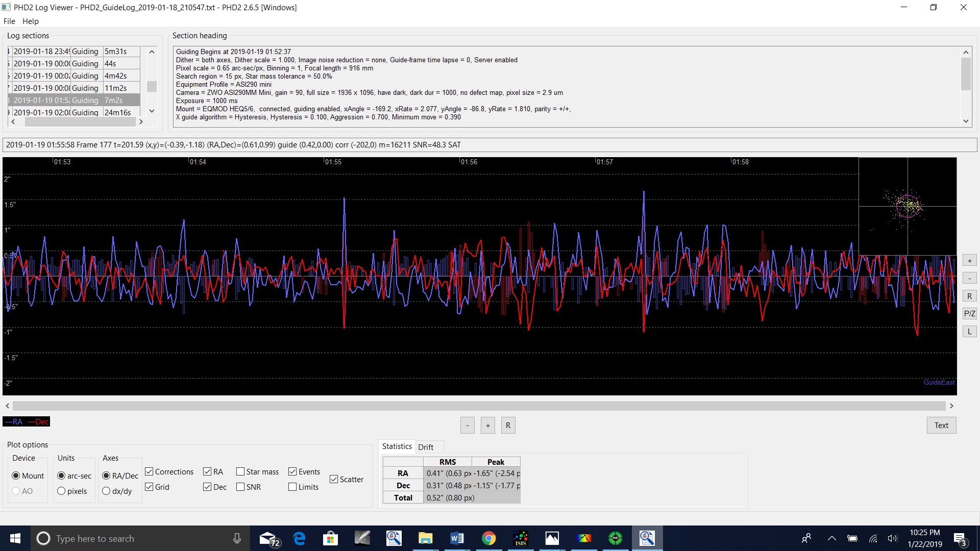Uncheck the Corrections checkbox
The image size is (980, 551).
(149, 471)
